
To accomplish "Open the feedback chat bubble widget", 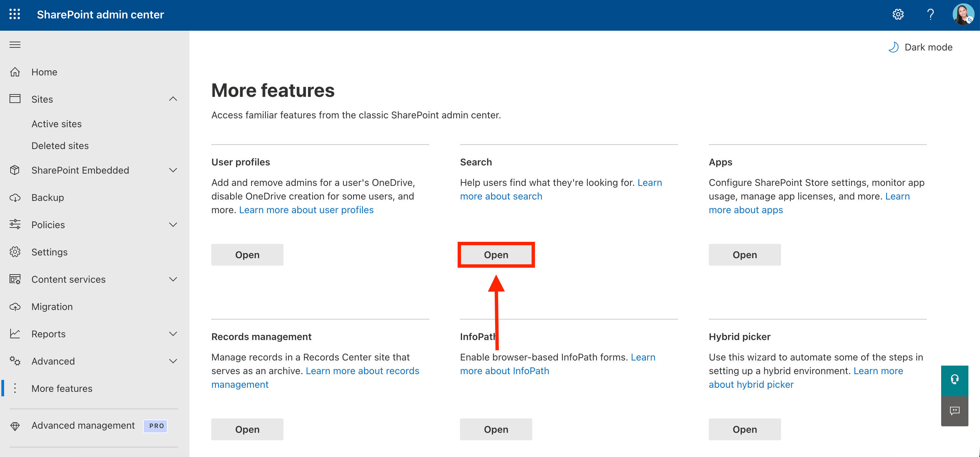I will (954, 411).
